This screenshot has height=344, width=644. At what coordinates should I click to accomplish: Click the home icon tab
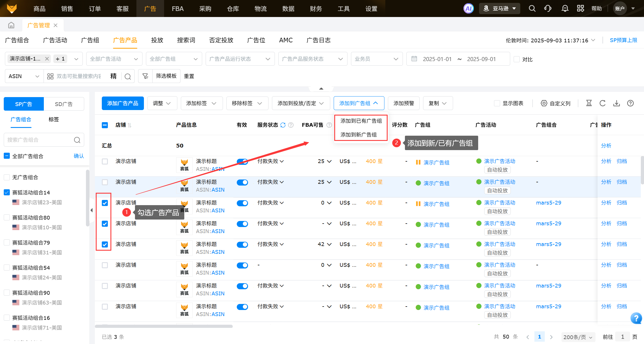(x=11, y=25)
